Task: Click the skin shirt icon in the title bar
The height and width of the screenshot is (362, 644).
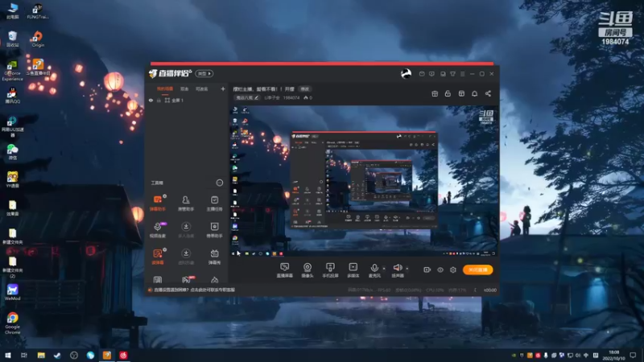Action: (x=452, y=74)
